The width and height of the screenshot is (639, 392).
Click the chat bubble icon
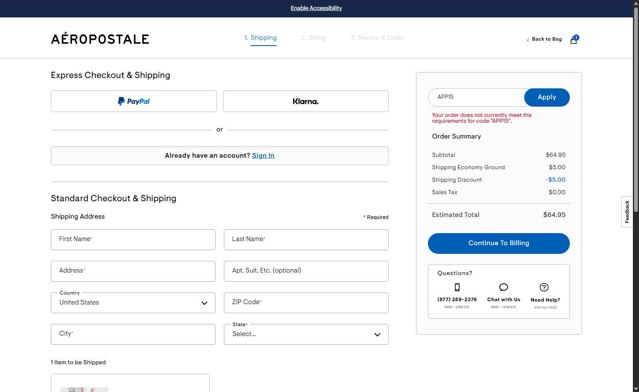coord(503,287)
